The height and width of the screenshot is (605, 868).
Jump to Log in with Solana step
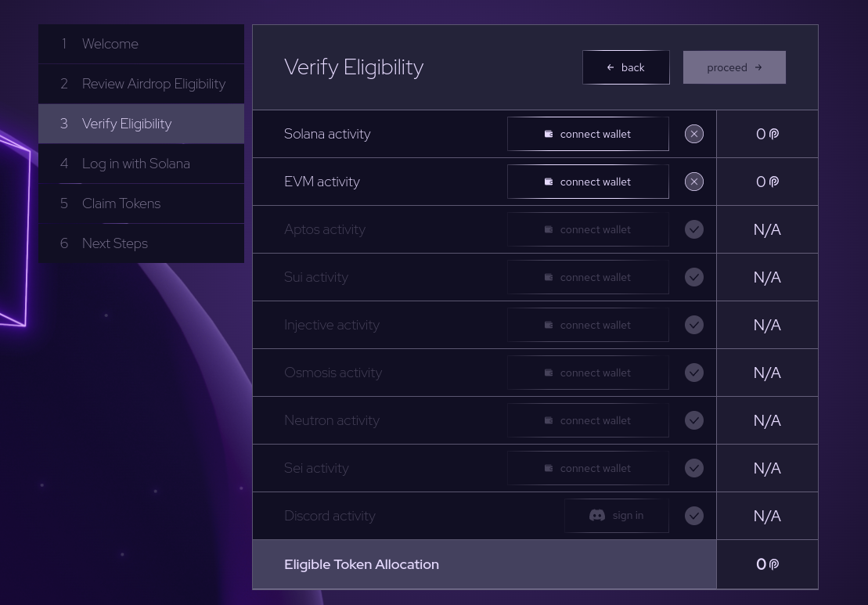136,164
